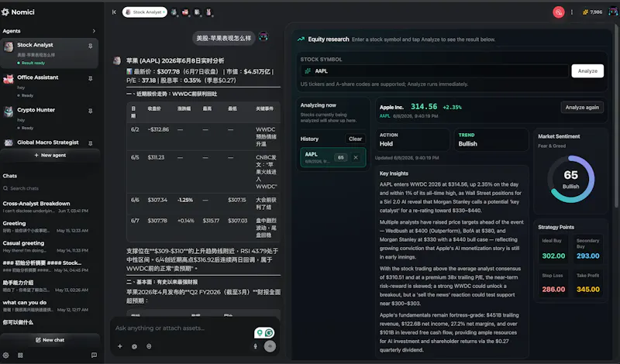Click the TREND Bullish card
Image resolution: width=620 pixels, height=364 pixels.
[491, 139]
